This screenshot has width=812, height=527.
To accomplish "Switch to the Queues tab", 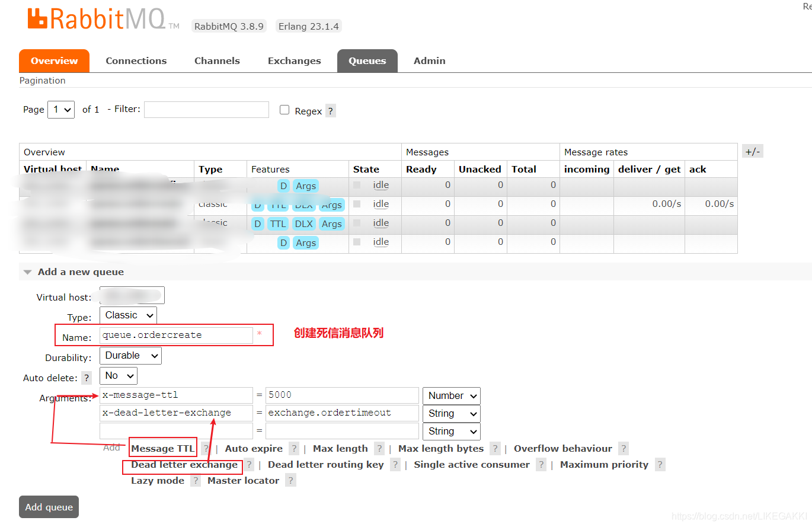I will [367, 61].
